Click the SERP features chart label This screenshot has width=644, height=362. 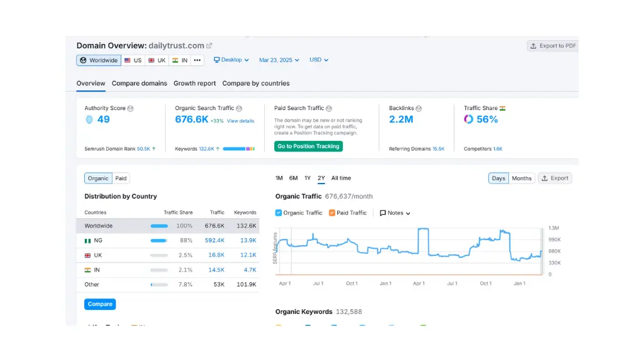point(275,248)
